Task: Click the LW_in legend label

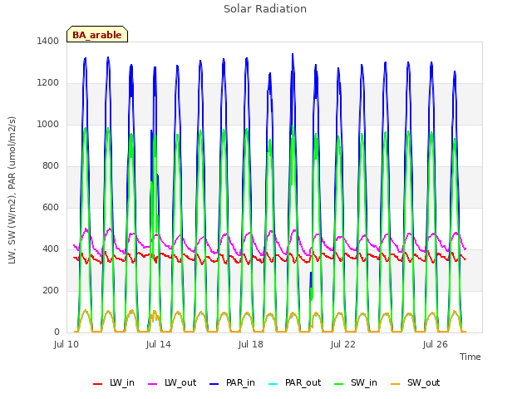Action: point(122,382)
